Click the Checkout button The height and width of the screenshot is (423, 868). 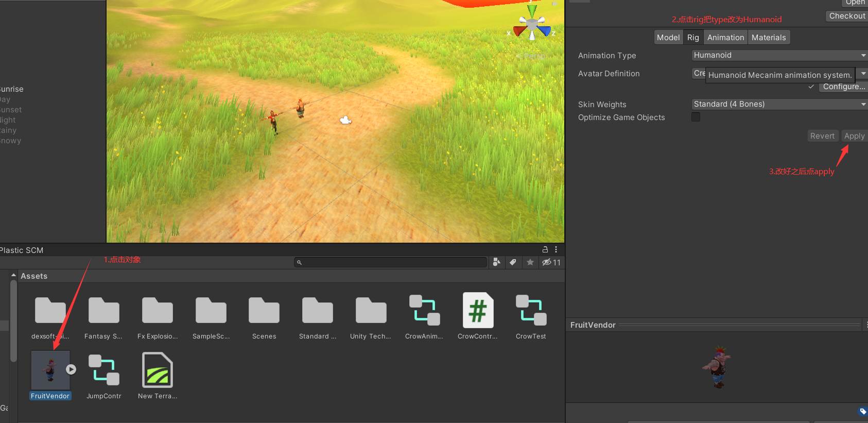(847, 16)
